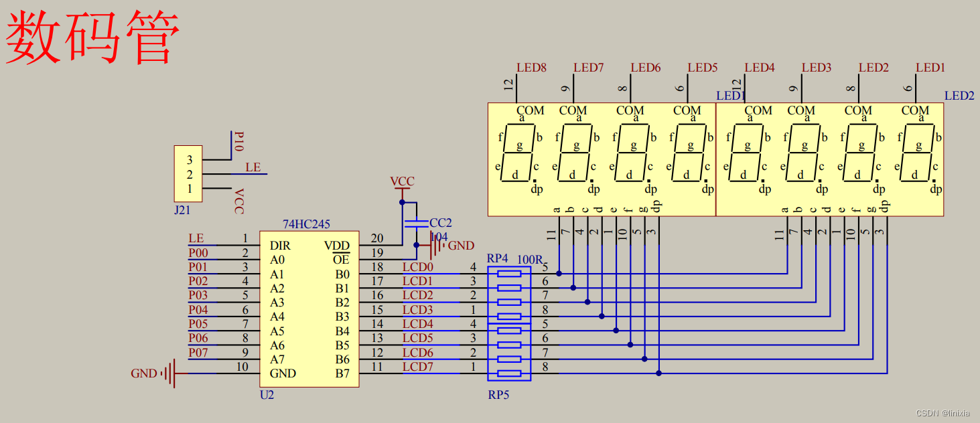Select the CC2 capacitor symbol
Image resolution: width=980 pixels, height=423 pixels.
pos(416,223)
